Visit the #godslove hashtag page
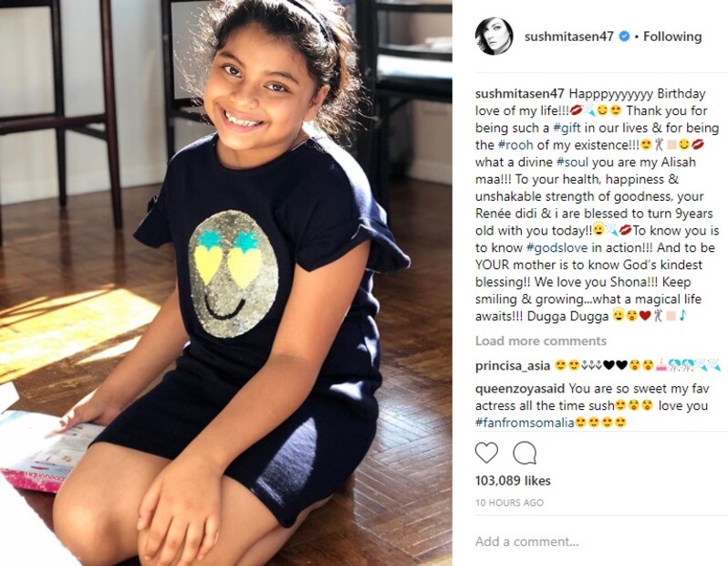This screenshot has width=728, height=566. tap(556, 247)
